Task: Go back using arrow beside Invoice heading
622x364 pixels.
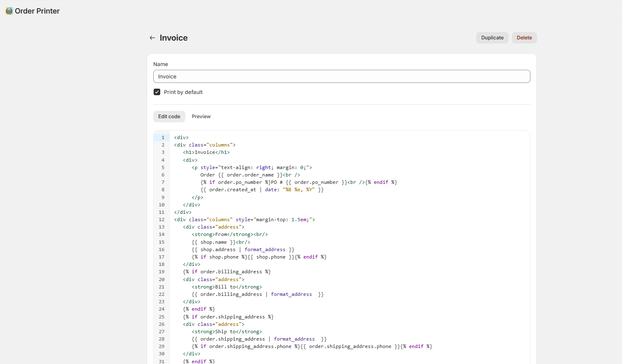Action: 152,38
